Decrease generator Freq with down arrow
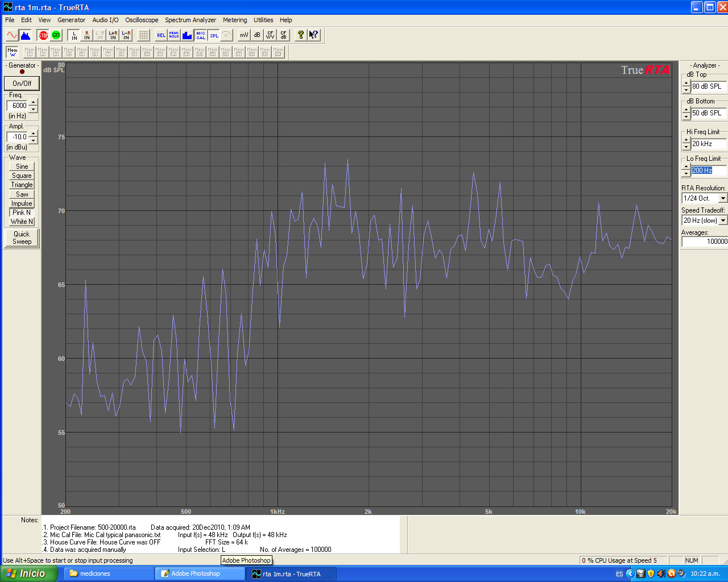Screen dimensions: 728x582 pyautogui.click(x=33, y=109)
